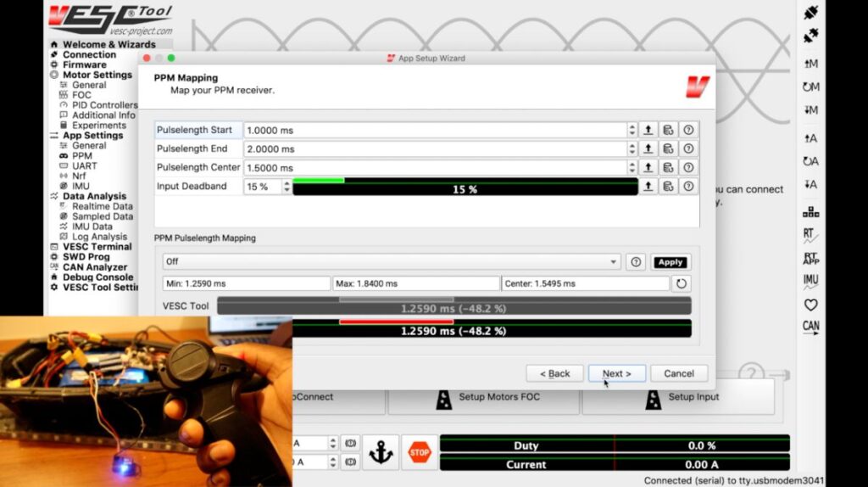Click the keyboard control icon in right toolbar

[811, 212]
